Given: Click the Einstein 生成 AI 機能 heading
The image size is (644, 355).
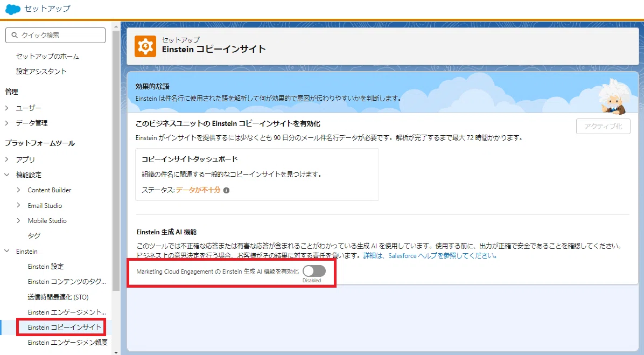Looking at the screenshot, I should point(167,232).
